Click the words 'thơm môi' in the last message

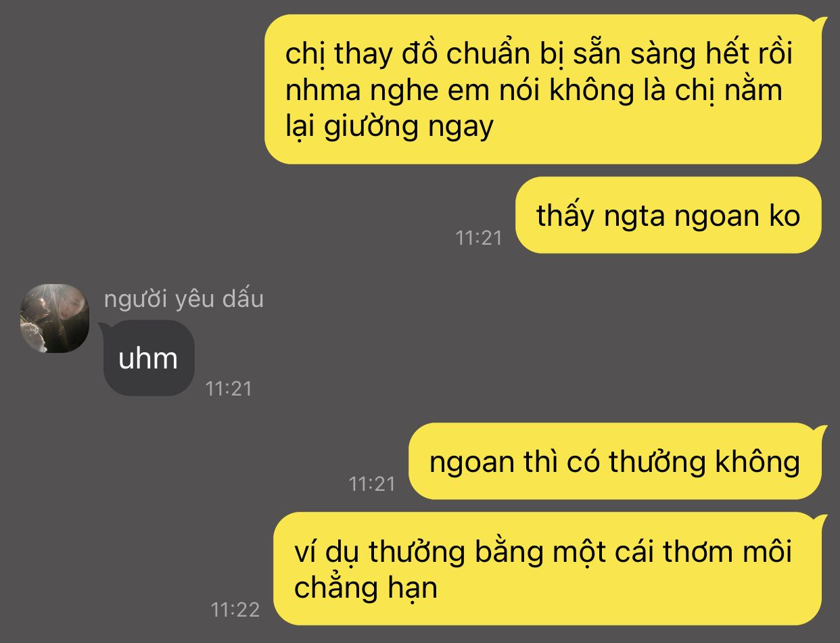(x=726, y=552)
